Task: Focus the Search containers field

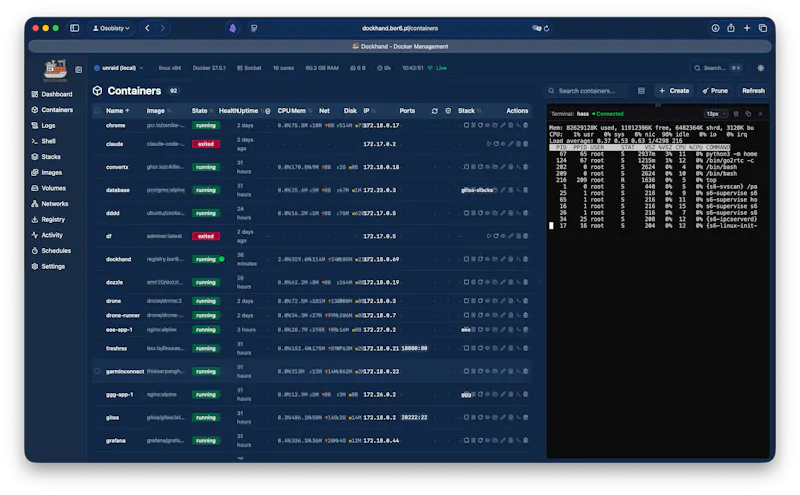Action: click(588, 91)
